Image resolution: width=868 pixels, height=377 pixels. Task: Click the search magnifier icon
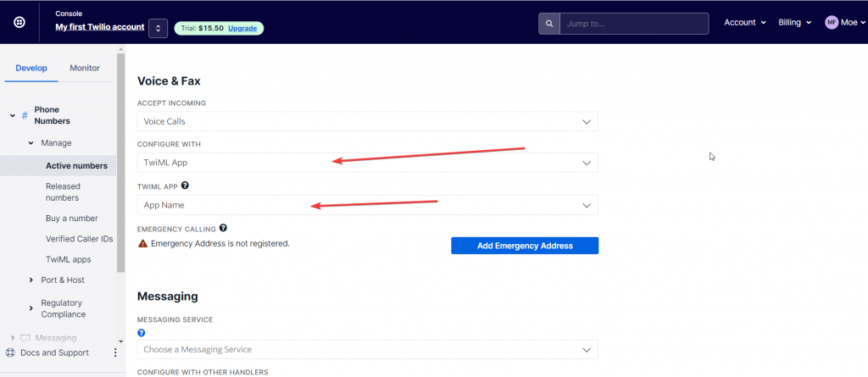549,24
